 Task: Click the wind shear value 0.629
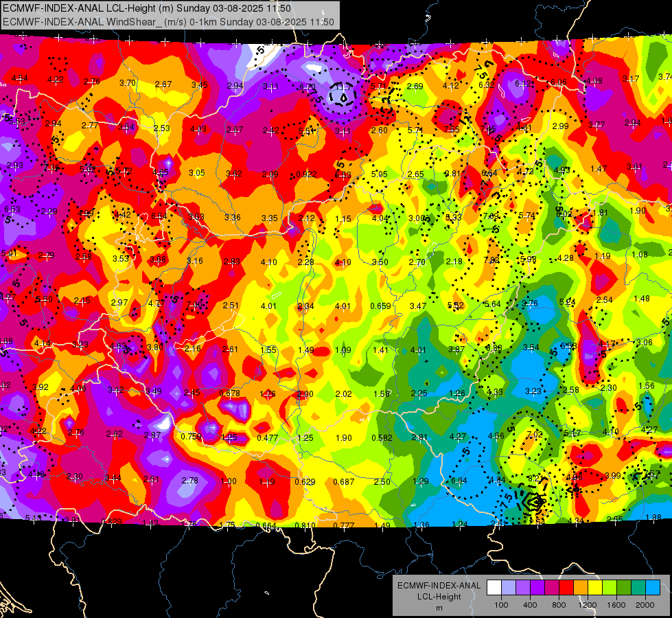point(305,482)
